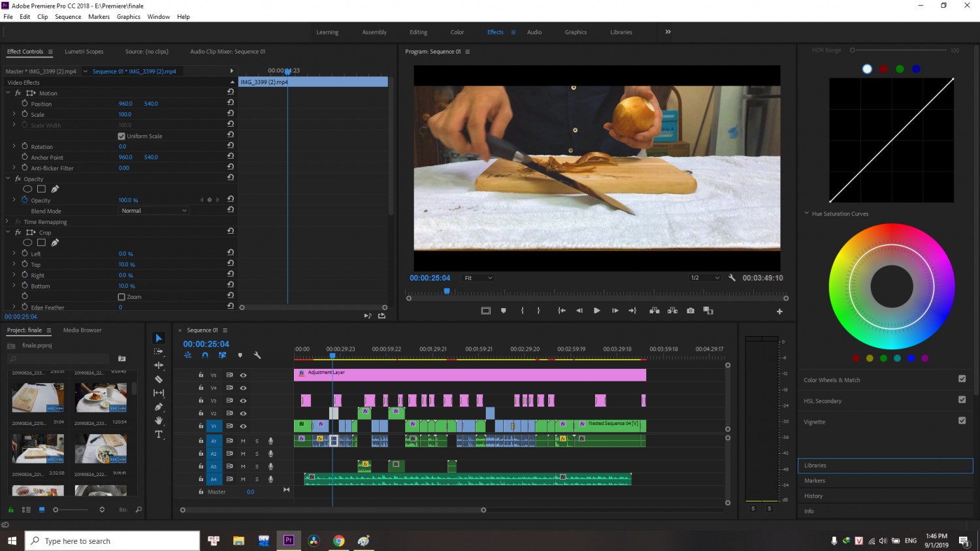
Task: Open the History panel
Action: pos(813,496)
